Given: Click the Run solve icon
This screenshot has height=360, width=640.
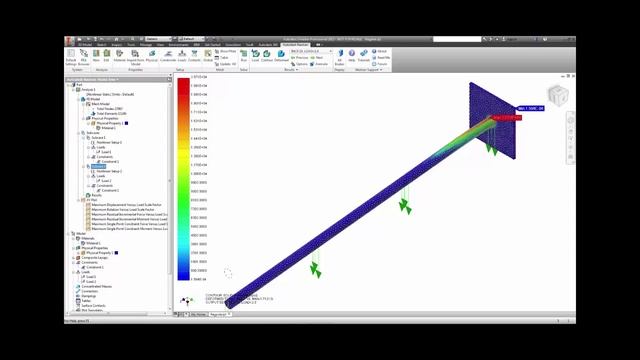Looking at the screenshot, I should pyautogui.click(x=244, y=56).
